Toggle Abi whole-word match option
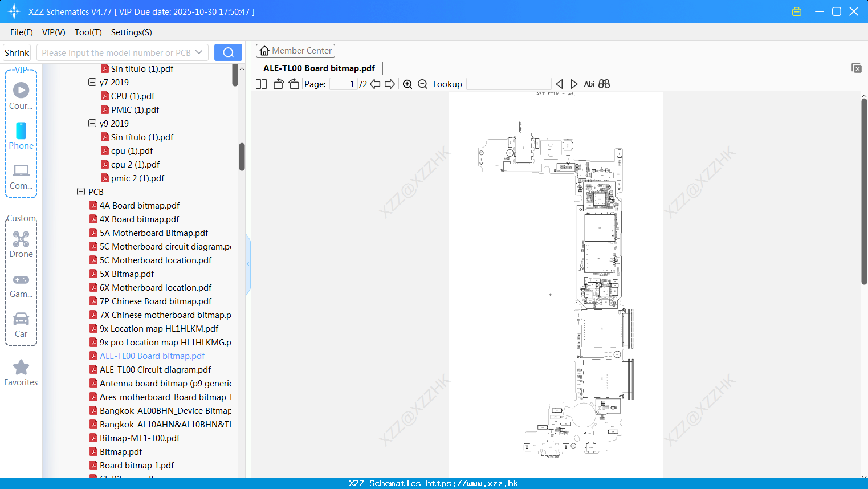868x489 pixels. tap(589, 84)
